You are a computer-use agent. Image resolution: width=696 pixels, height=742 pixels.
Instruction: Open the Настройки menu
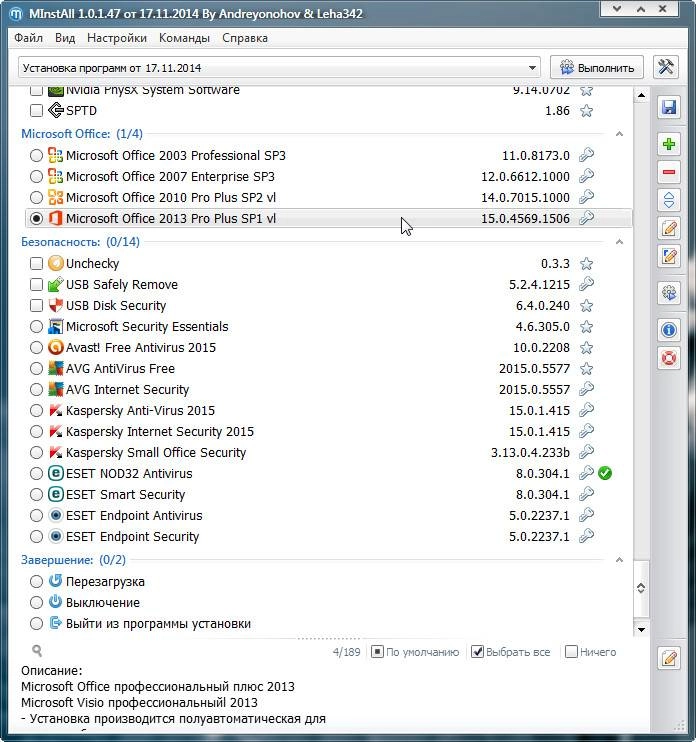click(117, 38)
